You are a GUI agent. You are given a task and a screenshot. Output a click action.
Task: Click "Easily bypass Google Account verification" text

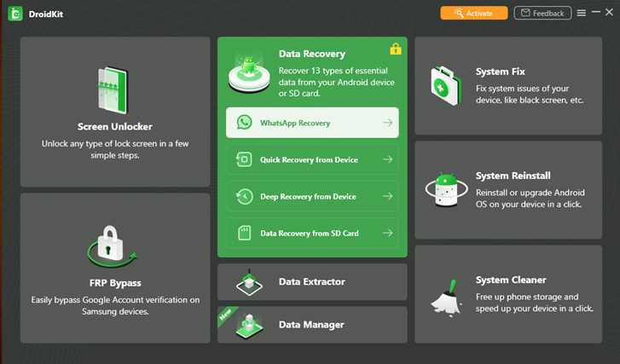coord(115,305)
